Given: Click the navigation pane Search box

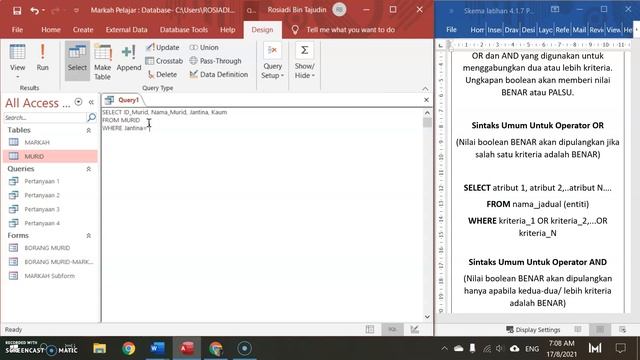Looking at the screenshot, I should 44,118.
